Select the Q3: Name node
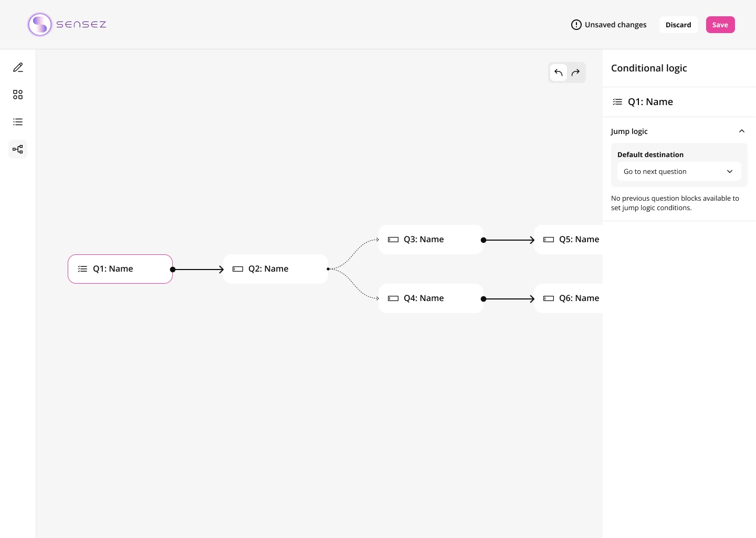Screen dimensions: 756x538 pos(431,240)
